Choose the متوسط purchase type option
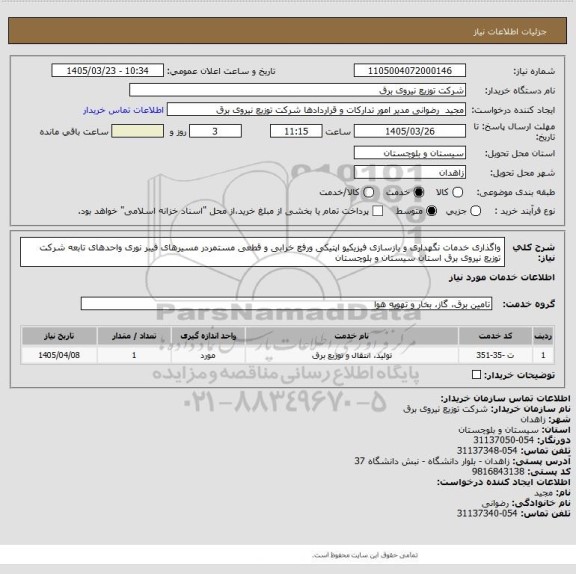 431,211
